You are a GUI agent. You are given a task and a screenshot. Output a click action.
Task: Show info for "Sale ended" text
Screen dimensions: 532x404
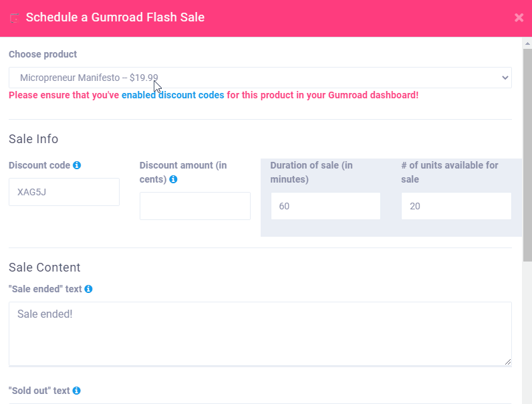[x=88, y=289]
